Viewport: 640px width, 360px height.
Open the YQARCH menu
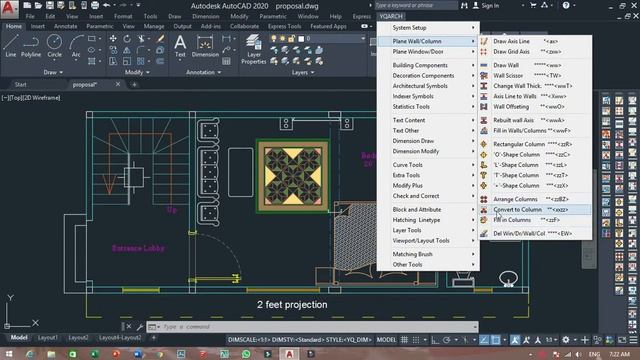391,16
